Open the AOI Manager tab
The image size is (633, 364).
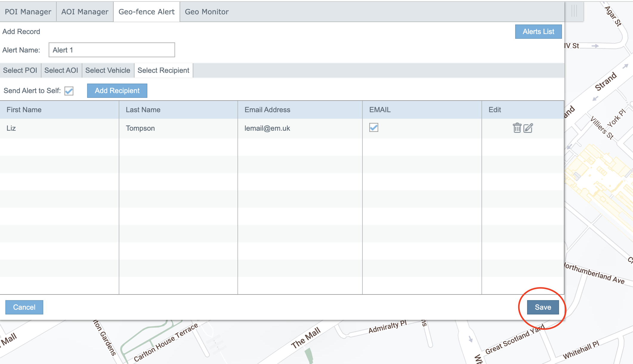coord(85,12)
